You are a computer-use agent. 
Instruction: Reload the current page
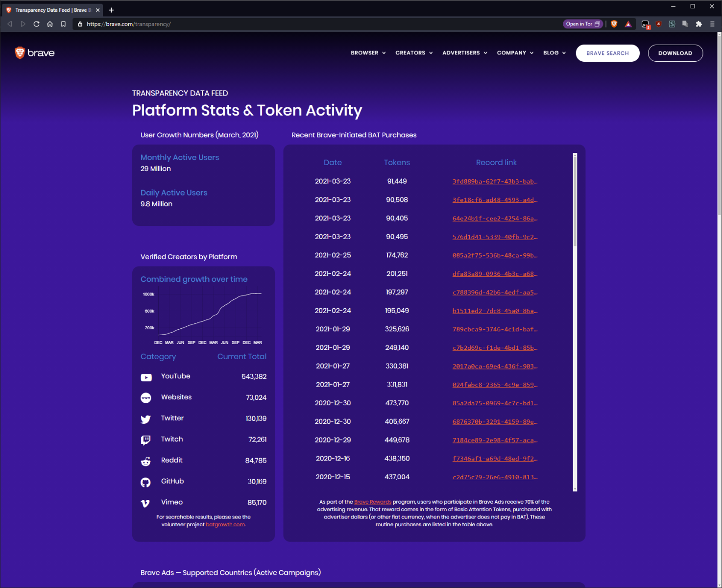point(36,24)
